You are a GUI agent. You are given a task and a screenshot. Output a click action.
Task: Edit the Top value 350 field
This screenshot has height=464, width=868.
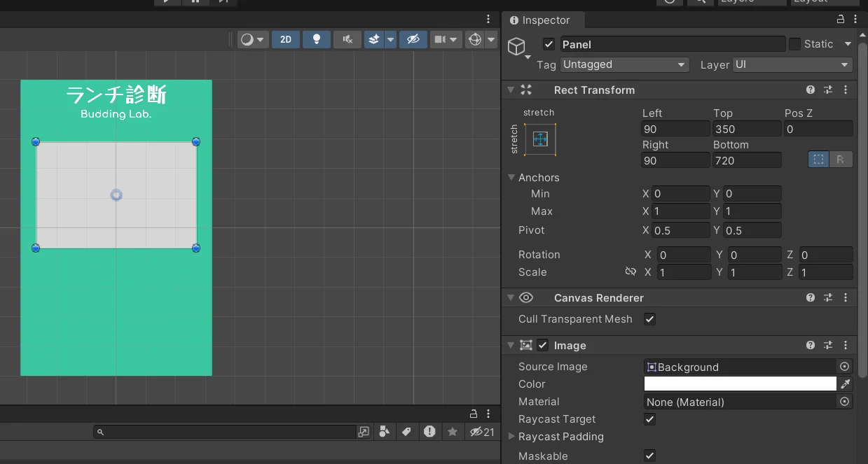(x=747, y=129)
